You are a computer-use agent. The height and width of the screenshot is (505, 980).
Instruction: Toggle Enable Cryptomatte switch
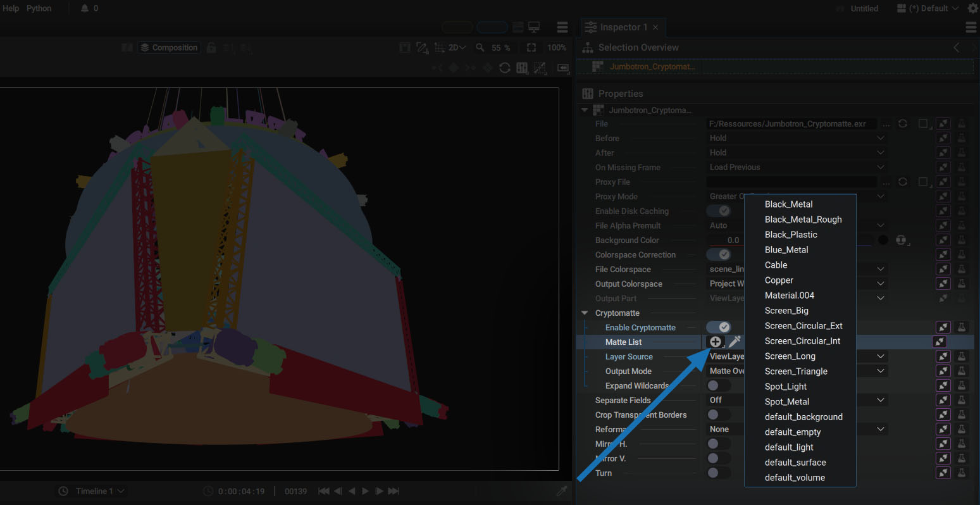719,327
